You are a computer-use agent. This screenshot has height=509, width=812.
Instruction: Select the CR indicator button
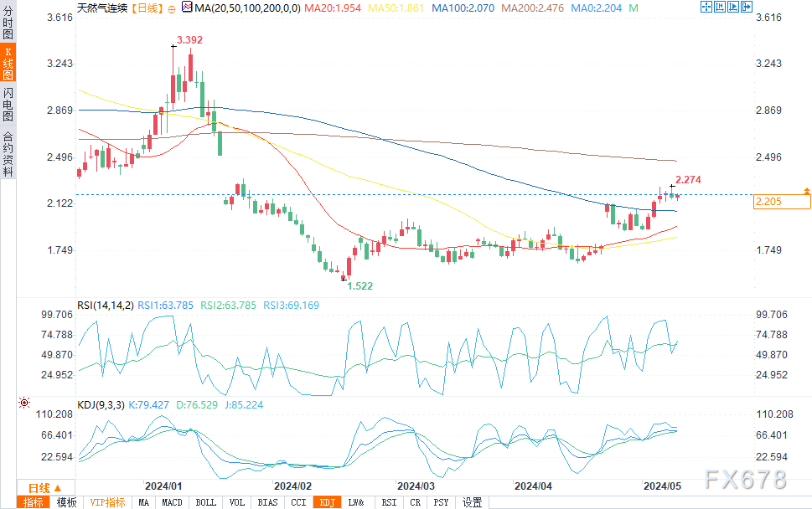416,502
